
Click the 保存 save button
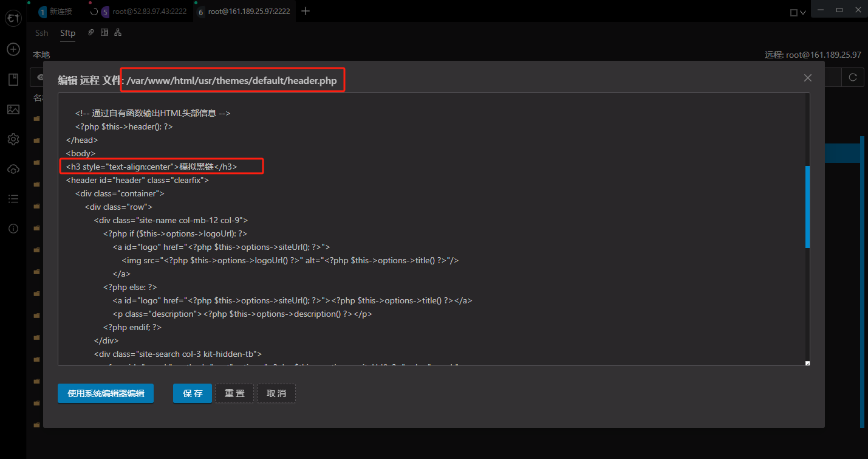tap(193, 393)
